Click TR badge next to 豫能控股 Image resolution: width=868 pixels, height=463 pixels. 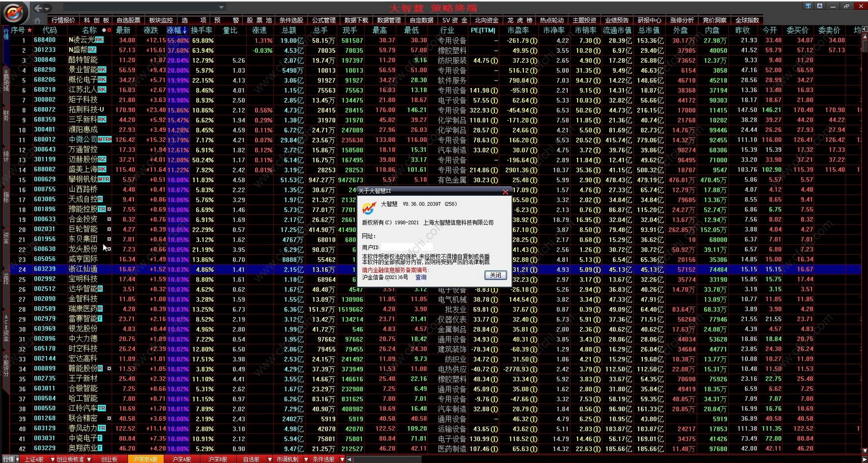[x=102, y=209]
